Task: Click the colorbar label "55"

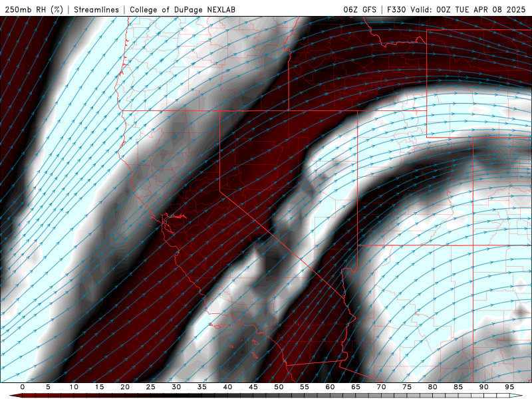Action: 305,387
